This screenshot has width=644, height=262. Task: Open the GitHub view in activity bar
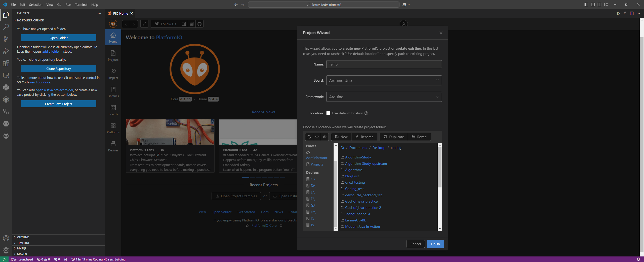pyautogui.click(x=6, y=100)
